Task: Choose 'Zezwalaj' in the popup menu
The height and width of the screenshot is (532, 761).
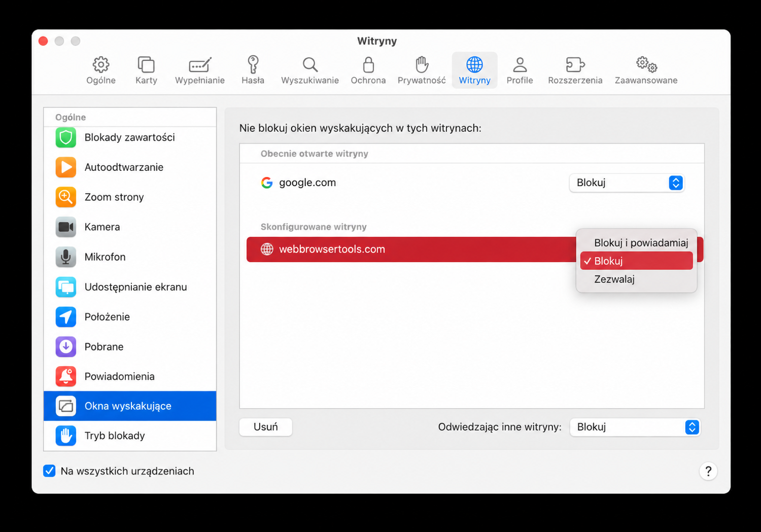Action: 637,279
